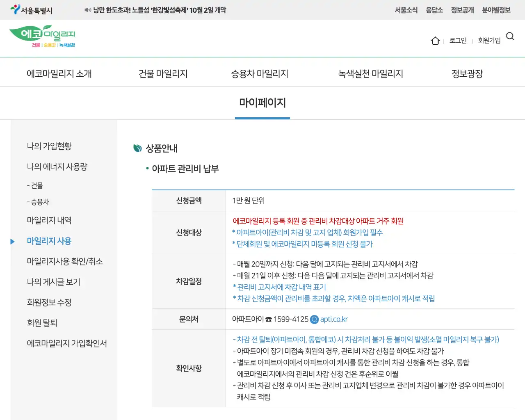Open 마일리지 내역 in sidebar

[49, 220]
